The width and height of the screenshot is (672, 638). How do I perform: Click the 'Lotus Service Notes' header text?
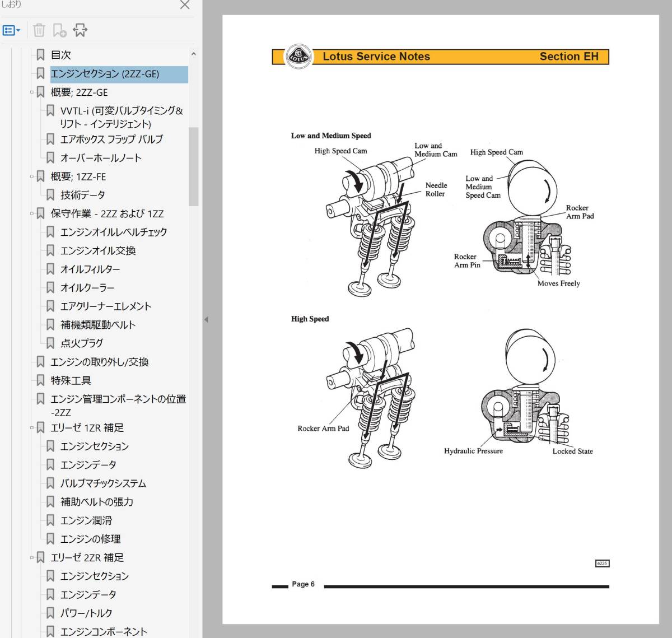point(376,57)
